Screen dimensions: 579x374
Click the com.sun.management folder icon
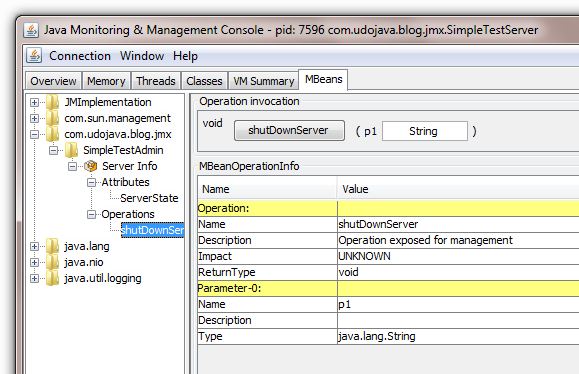(x=52, y=118)
